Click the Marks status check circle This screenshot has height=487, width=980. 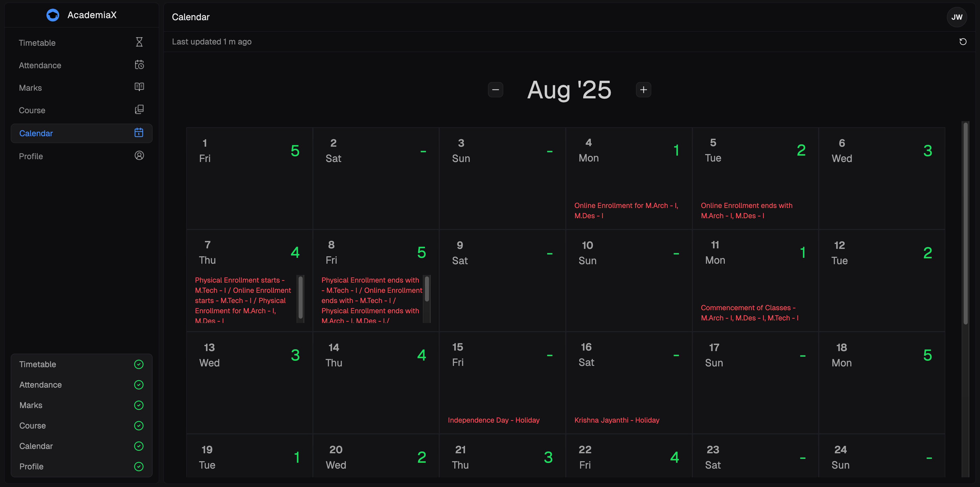pos(139,405)
